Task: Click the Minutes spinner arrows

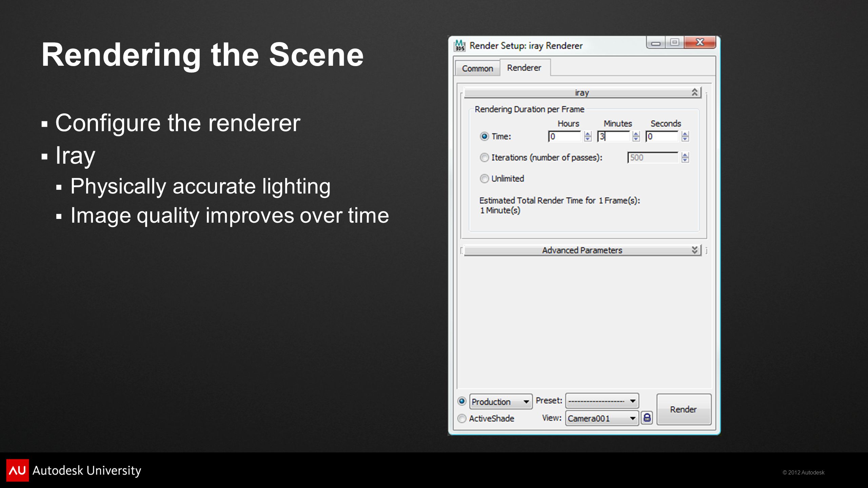Action: (636, 136)
